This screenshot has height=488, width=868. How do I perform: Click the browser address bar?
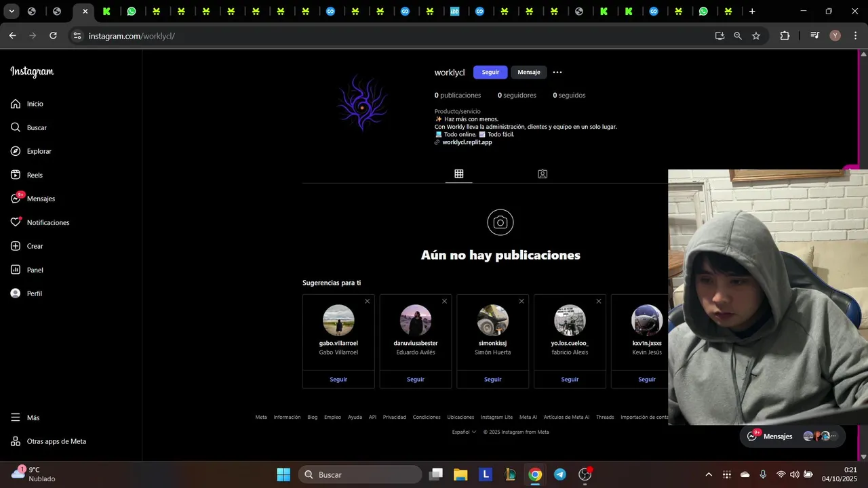[393, 36]
